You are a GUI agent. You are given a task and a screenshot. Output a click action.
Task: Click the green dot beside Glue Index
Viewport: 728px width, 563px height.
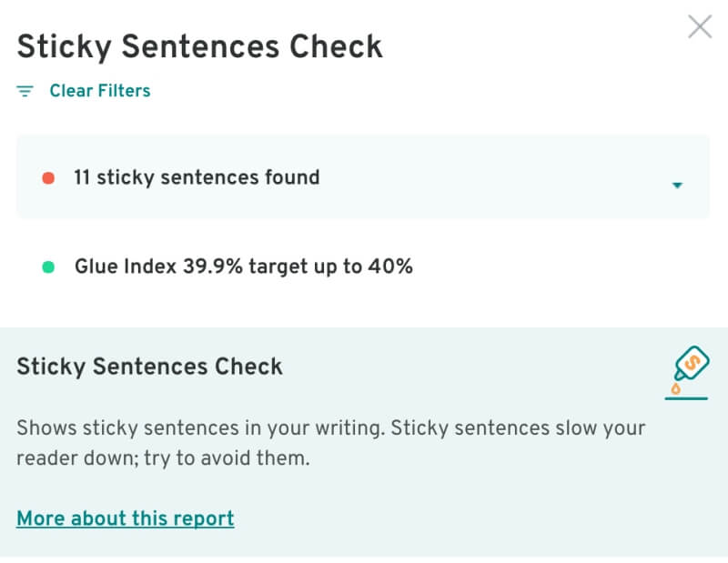[48, 267]
